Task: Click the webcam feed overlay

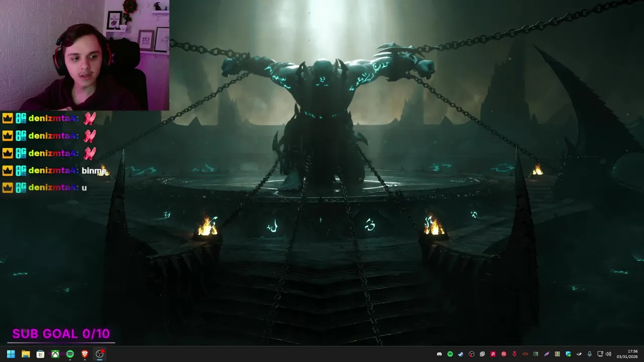Action: [x=85, y=55]
